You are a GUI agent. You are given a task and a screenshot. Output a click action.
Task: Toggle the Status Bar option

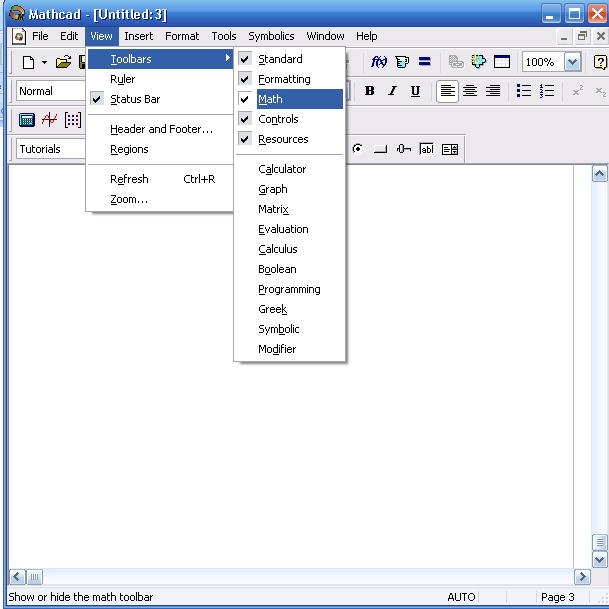click(160, 99)
